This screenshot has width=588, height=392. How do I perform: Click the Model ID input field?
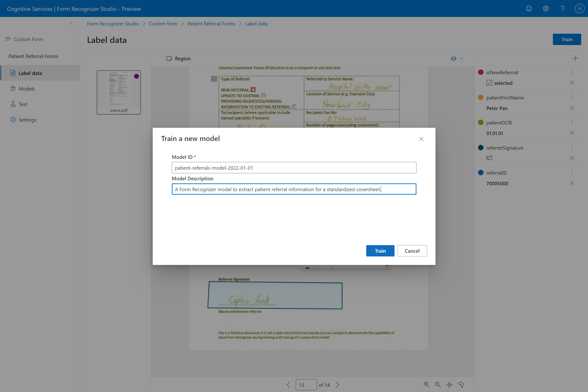tap(294, 168)
